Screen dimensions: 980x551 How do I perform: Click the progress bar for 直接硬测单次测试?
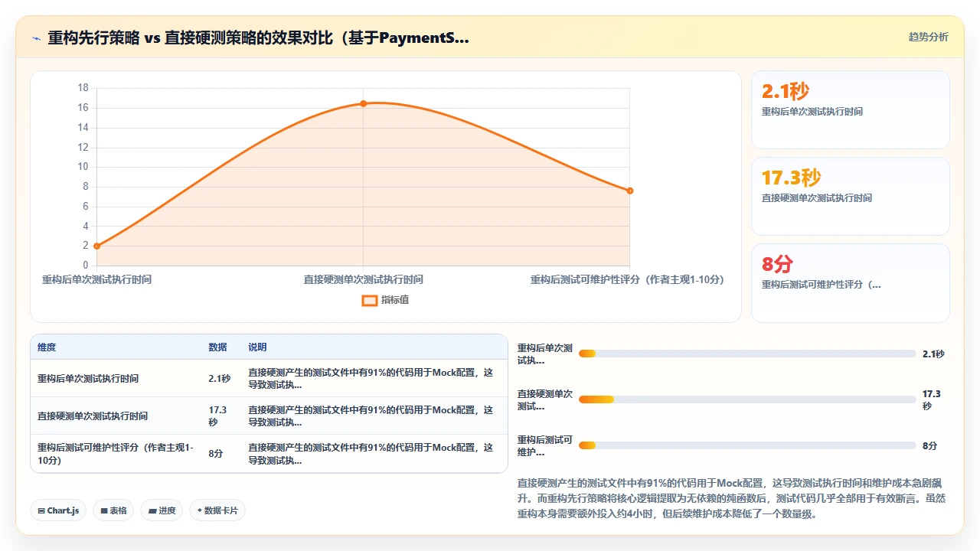pyautogui.click(x=747, y=399)
